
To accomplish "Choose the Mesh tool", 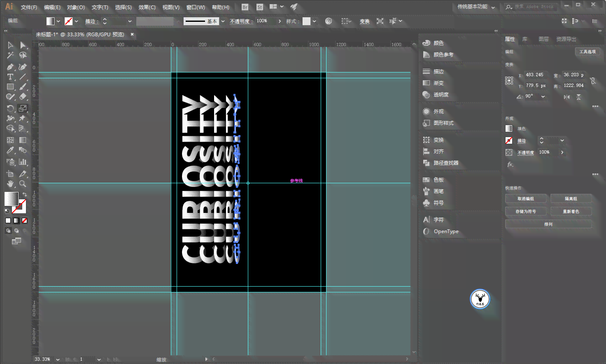I will point(10,140).
